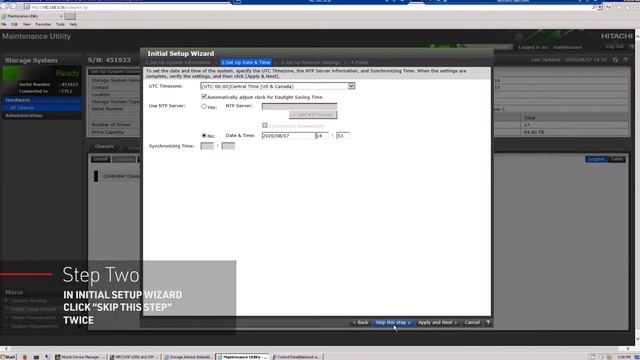Viewport: 640px width, 360px height.
Task: Click the address bar search icon
Action: (595, 7)
